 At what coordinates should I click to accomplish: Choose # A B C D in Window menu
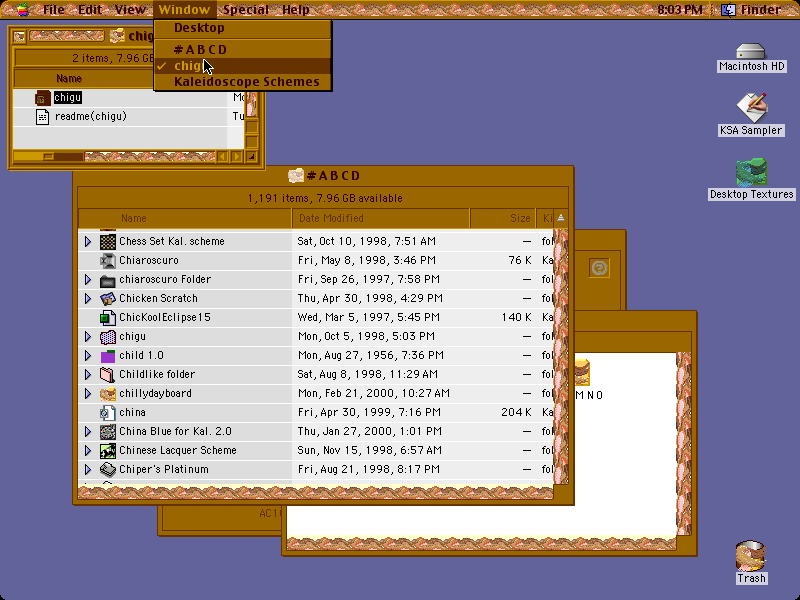(243, 49)
